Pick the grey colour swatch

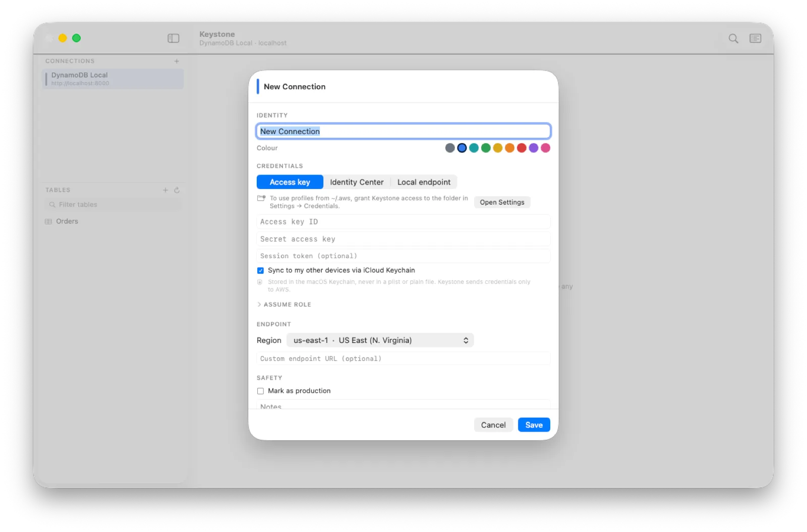coord(450,148)
